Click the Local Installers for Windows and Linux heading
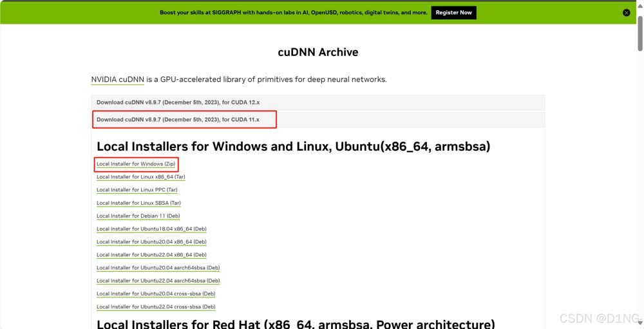This screenshot has width=644, height=329. click(x=293, y=146)
